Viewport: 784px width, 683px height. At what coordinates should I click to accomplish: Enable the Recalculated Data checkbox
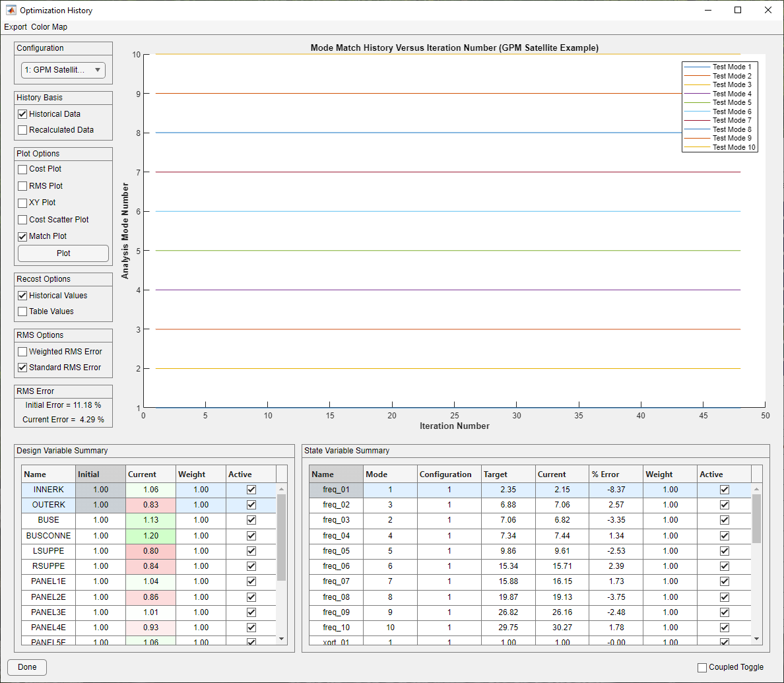(x=22, y=130)
